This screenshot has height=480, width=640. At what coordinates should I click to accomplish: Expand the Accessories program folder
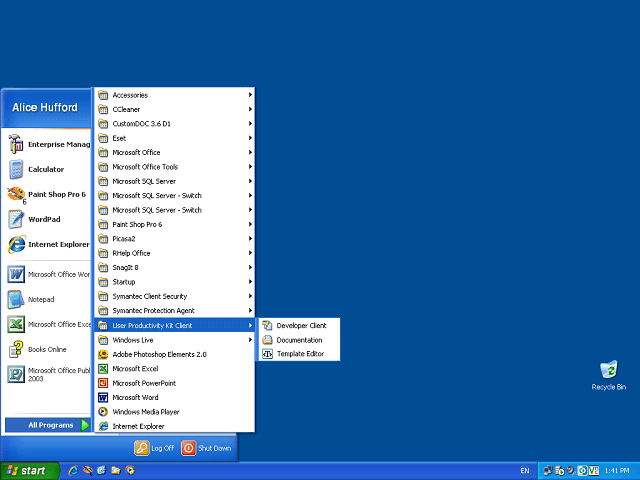(x=174, y=95)
